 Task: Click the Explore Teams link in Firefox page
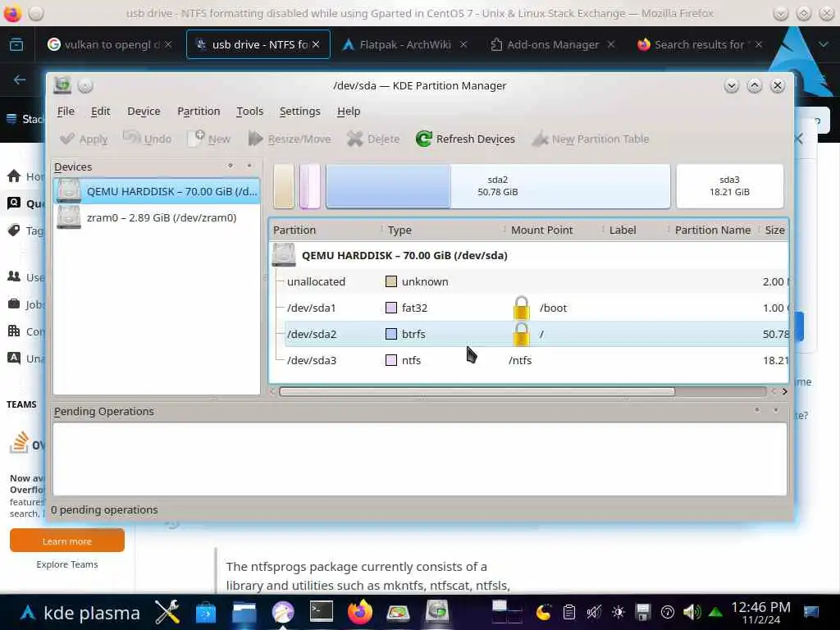coord(67,564)
